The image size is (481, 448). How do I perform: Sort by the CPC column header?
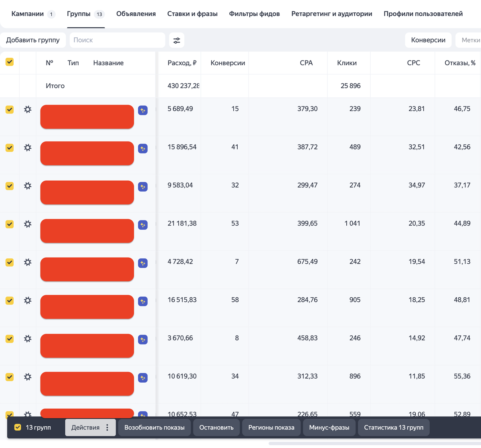click(x=414, y=63)
